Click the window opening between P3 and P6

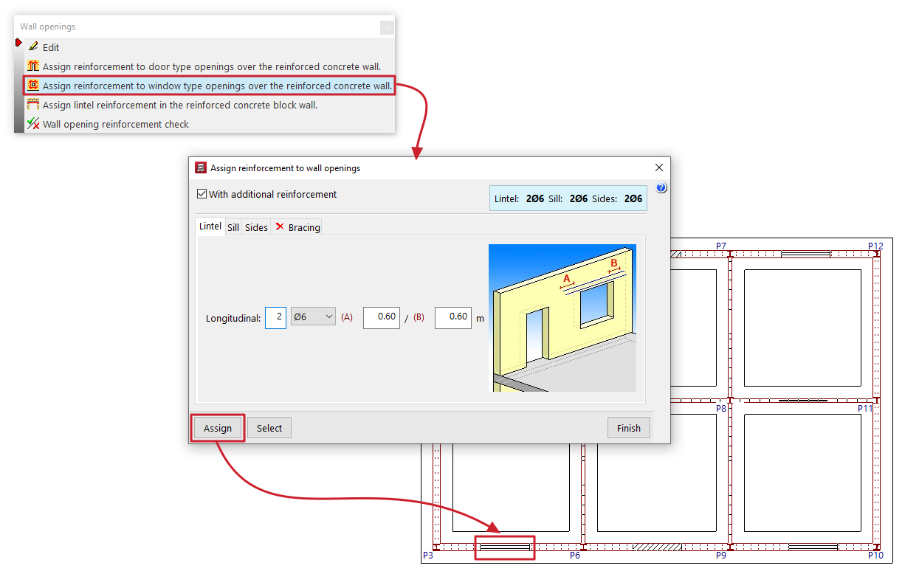tap(505, 547)
